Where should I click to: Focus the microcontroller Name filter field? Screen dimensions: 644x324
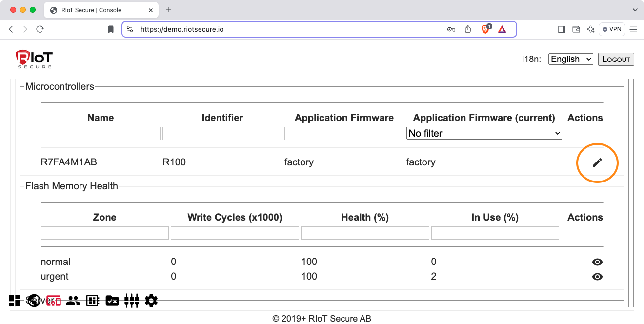[101, 133]
